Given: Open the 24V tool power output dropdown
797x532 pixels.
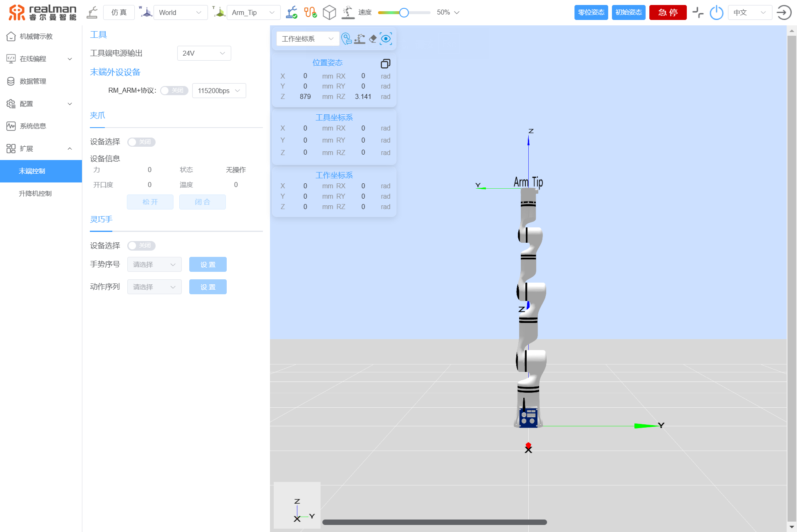Looking at the screenshot, I should point(204,53).
